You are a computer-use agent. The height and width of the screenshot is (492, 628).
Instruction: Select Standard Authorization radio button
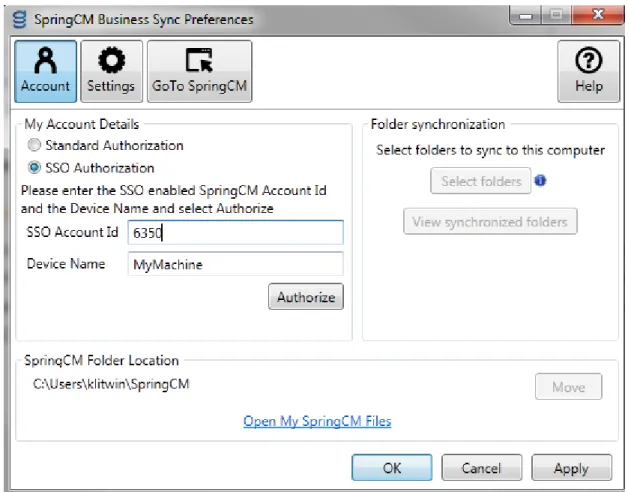[x=34, y=145]
